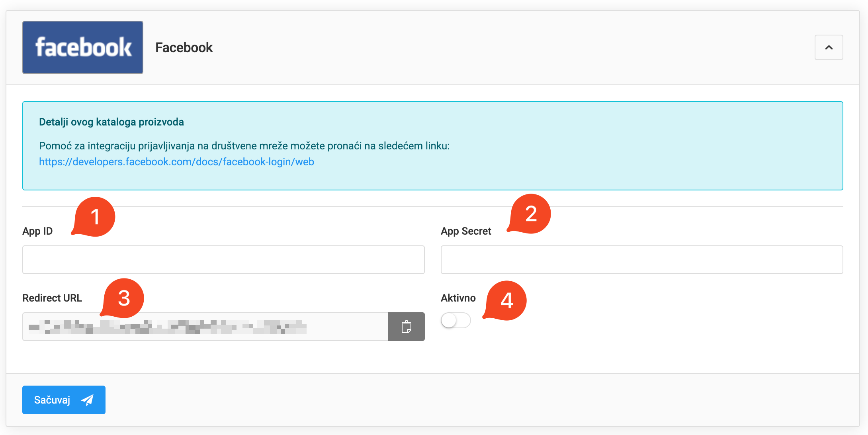This screenshot has width=868, height=435.
Task: Open the Facebook developers login docs link
Action: pos(176,162)
